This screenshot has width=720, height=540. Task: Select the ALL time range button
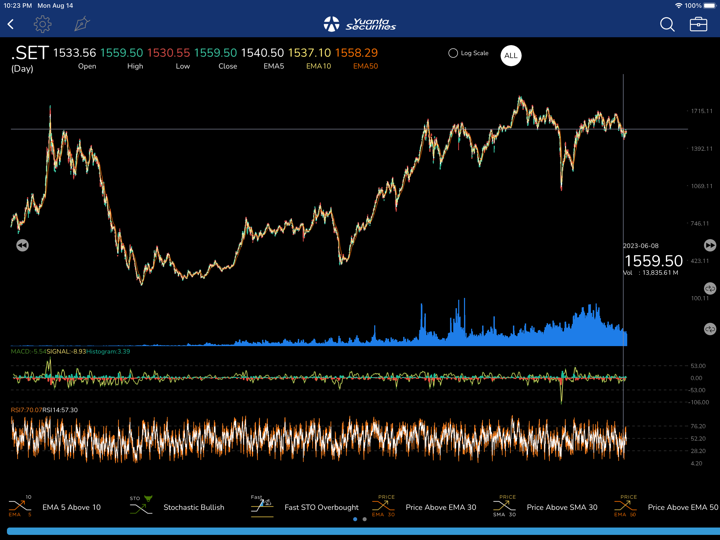pyautogui.click(x=511, y=55)
